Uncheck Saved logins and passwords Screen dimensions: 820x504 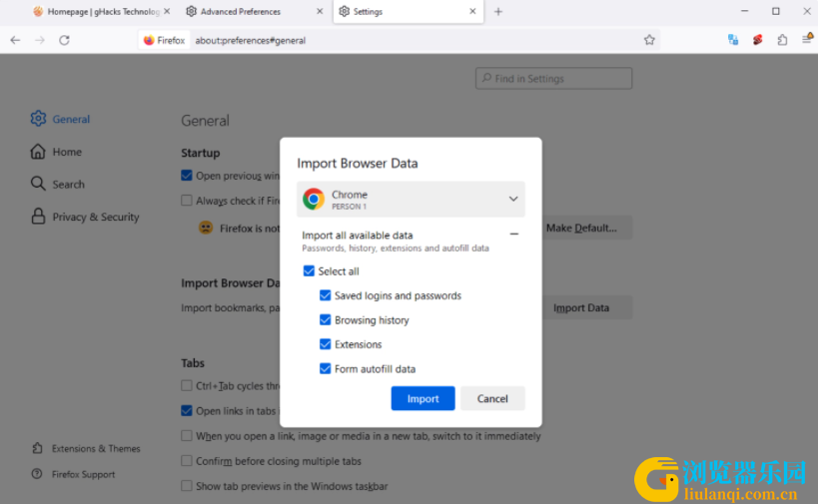326,295
